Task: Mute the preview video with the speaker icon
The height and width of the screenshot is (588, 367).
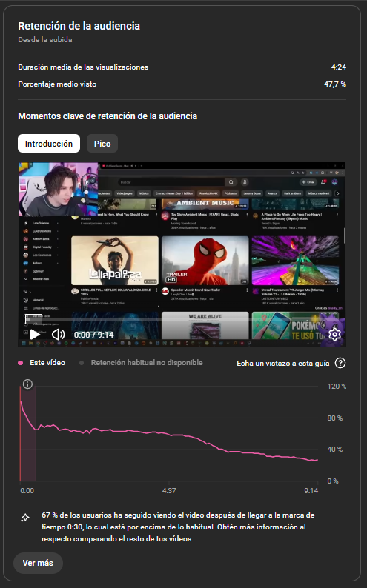Action: point(58,334)
